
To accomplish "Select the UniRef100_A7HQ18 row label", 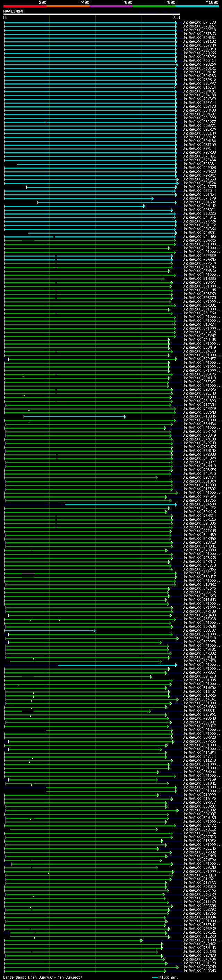I will (199, 875).
